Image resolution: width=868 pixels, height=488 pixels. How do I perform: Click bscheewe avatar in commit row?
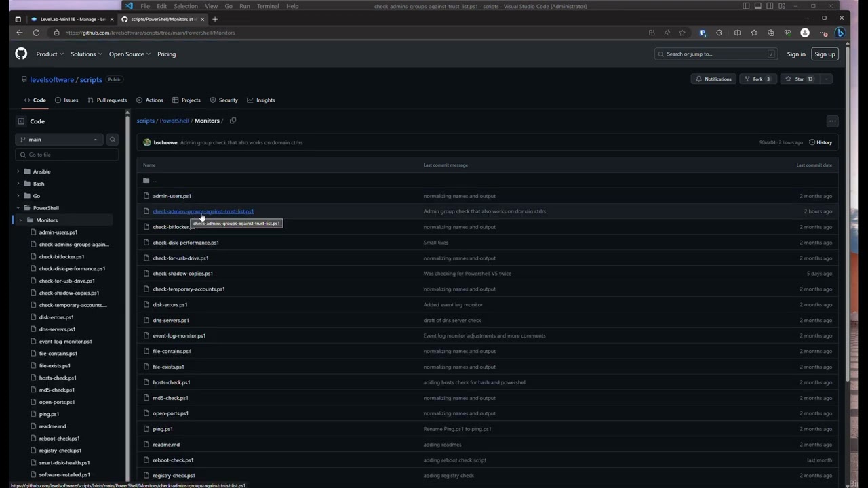click(147, 142)
